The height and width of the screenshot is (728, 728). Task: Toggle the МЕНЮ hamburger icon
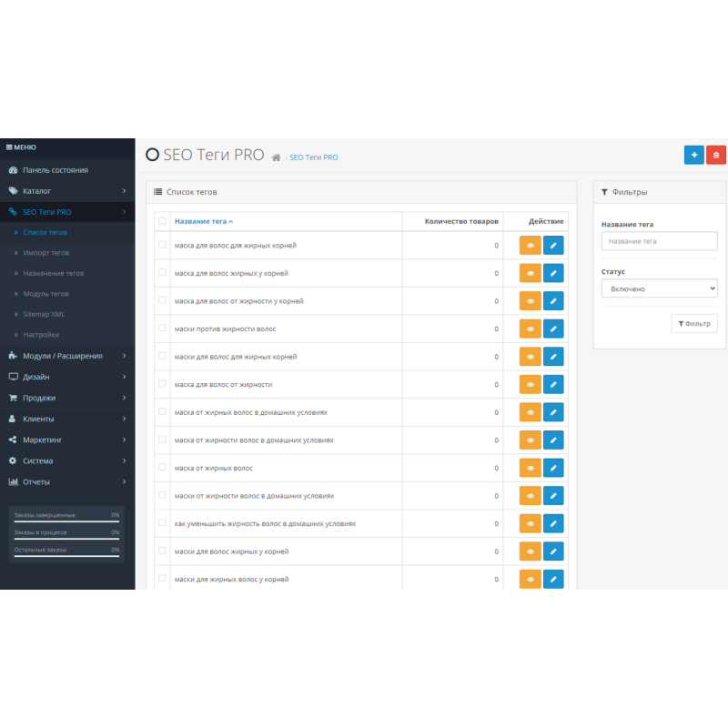point(9,147)
